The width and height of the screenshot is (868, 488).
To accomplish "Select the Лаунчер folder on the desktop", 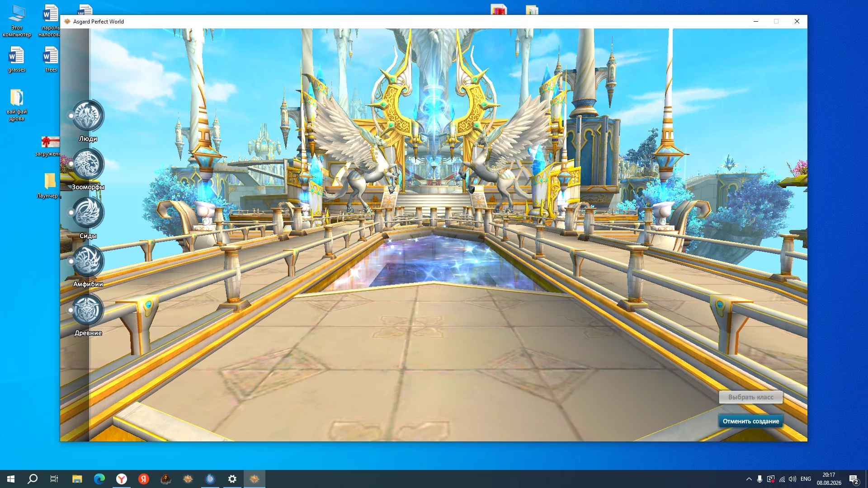I will [48, 185].
